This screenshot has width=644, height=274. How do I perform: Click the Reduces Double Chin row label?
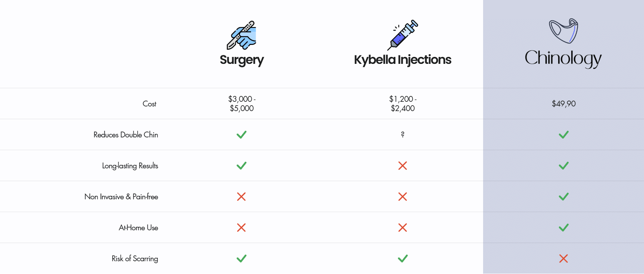[126, 135]
